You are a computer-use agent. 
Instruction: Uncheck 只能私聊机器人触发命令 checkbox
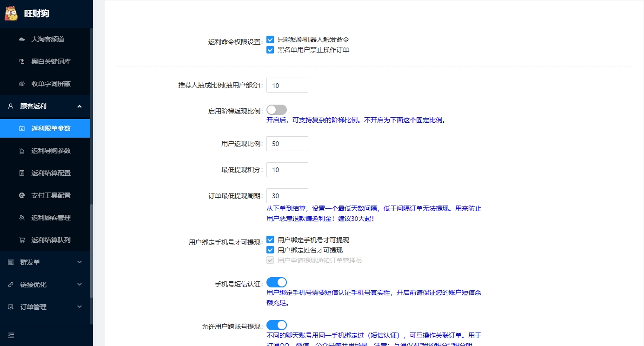point(270,40)
